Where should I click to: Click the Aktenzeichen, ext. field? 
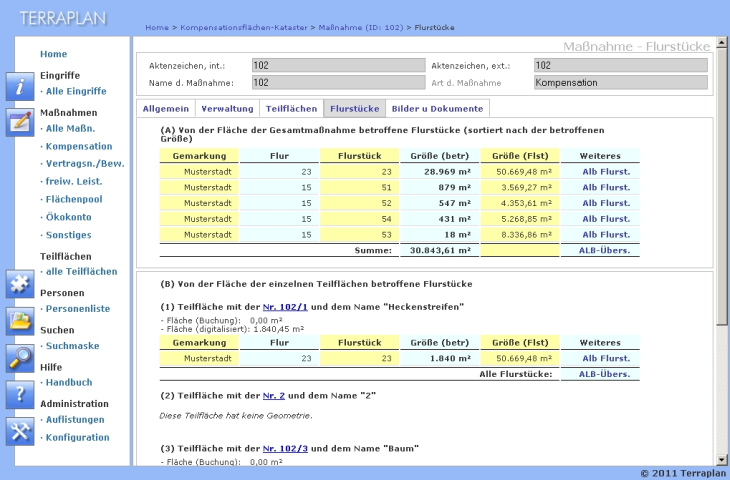point(621,65)
